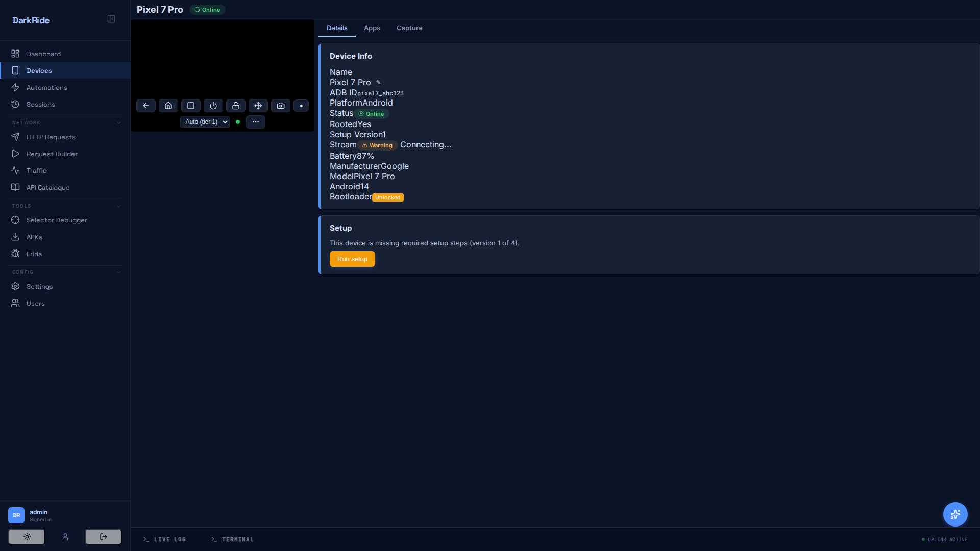Open recent apps on device
Image resolution: width=980 pixels, height=551 pixels.
pos(191,106)
